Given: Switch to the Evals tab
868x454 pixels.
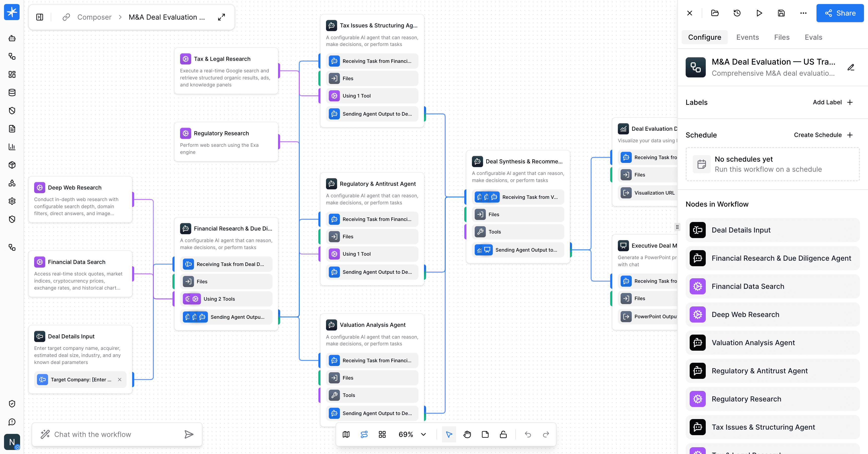Looking at the screenshot, I should tap(813, 37).
